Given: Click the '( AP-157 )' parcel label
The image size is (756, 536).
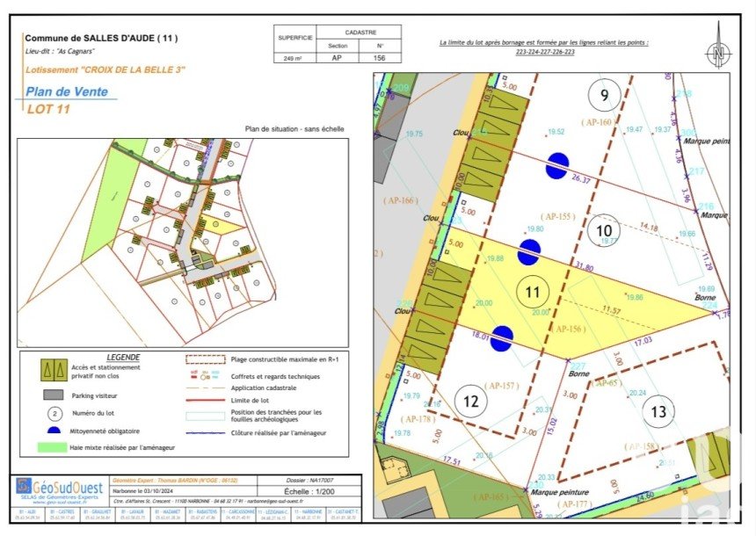Looking at the screenshot, I should click(x=502, y=386).
